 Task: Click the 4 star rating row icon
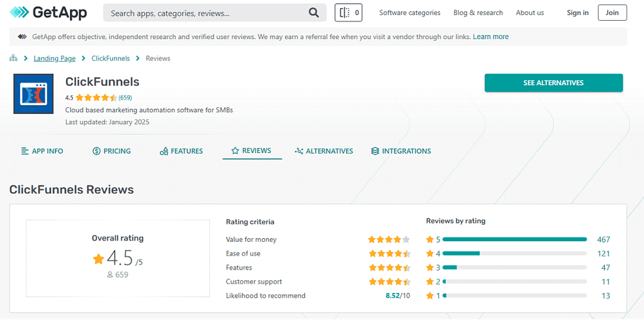tap(430, 253)
